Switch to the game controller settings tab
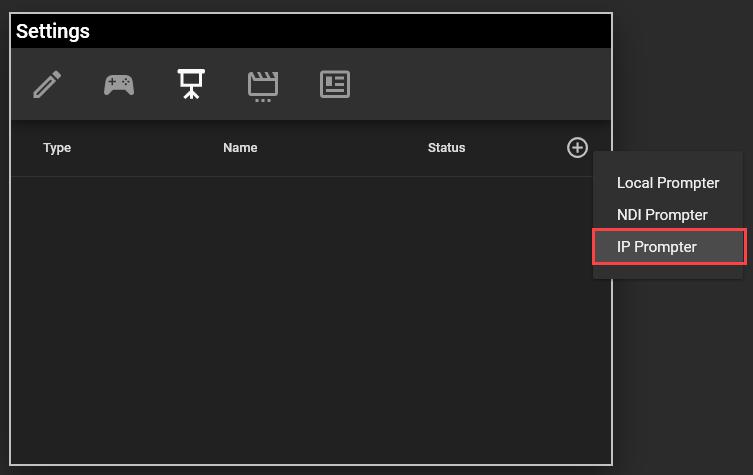The image size is (753, 475). tap(119, 85)
